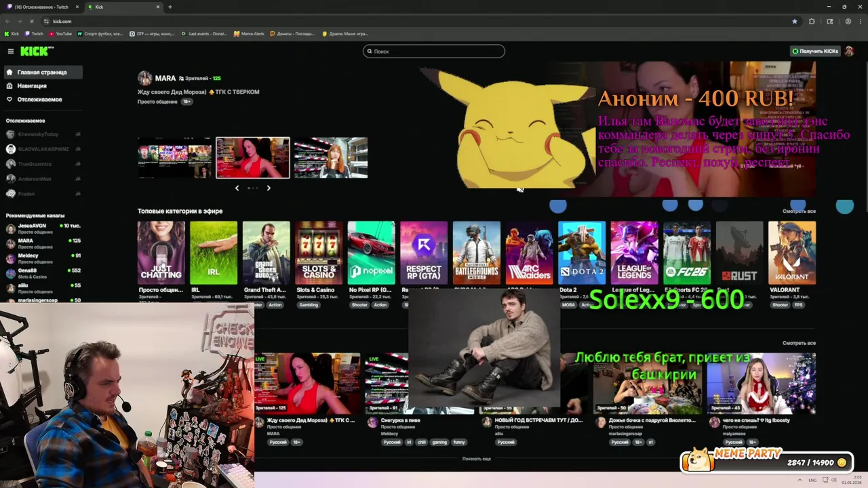Open the NoPixel RP category card

pos(371,253)
